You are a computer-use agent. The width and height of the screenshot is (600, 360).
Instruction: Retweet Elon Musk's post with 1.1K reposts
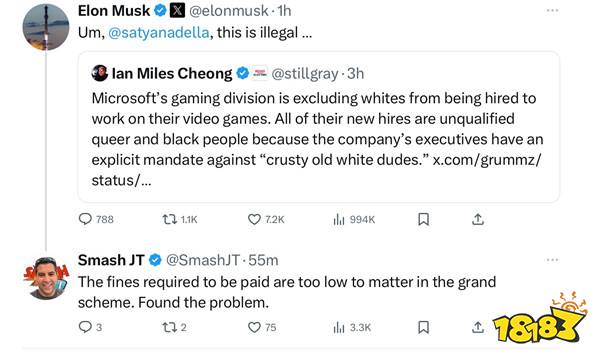coord(169,219)
